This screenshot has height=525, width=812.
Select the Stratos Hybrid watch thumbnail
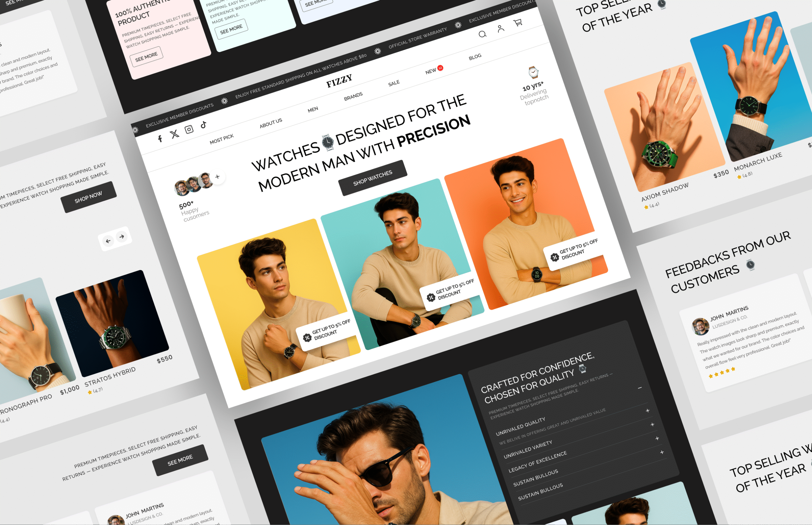coord(112,323)
